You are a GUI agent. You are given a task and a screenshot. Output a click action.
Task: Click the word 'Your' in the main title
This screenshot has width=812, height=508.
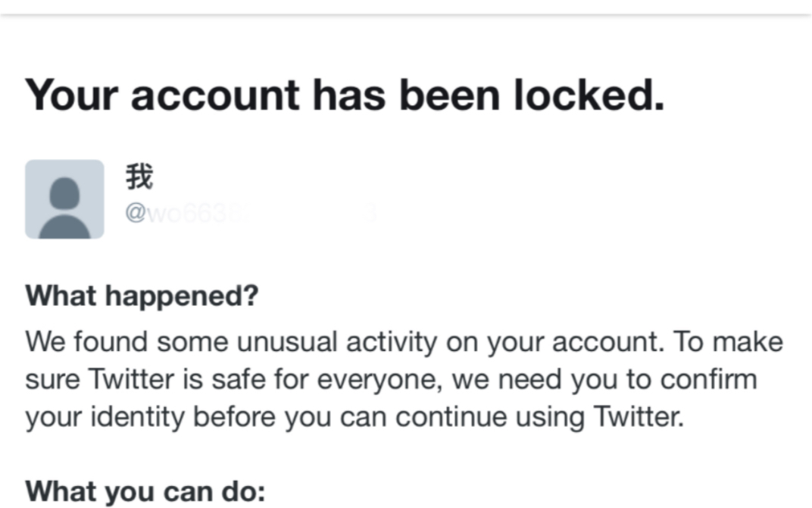(x=72, y=96)
